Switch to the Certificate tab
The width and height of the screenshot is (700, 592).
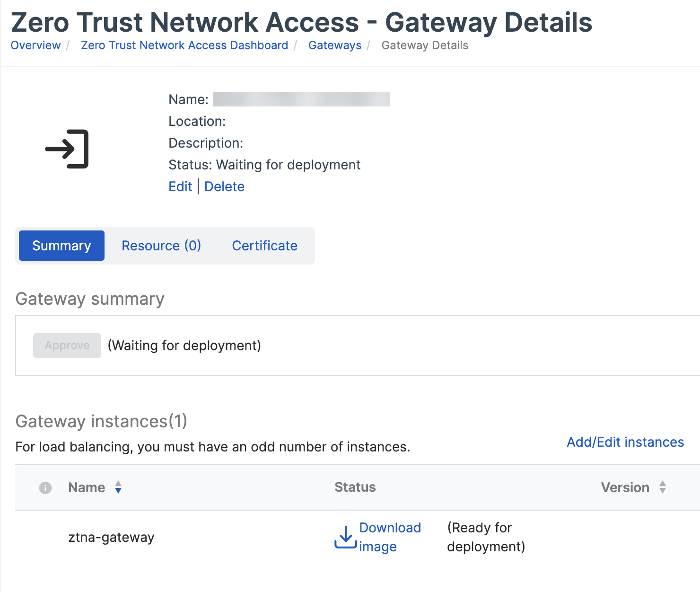[x=264, y=246]
